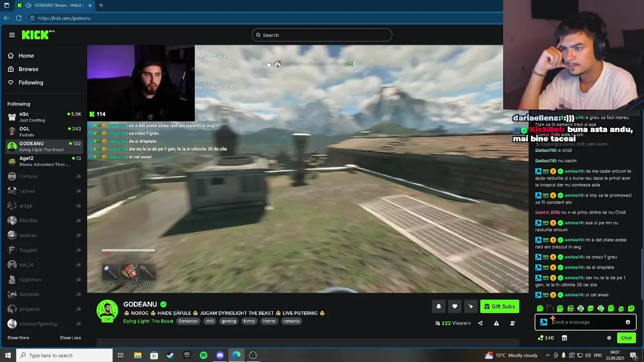
Task: Open offline channel hyghman
Action: click(x=44, y=280)
